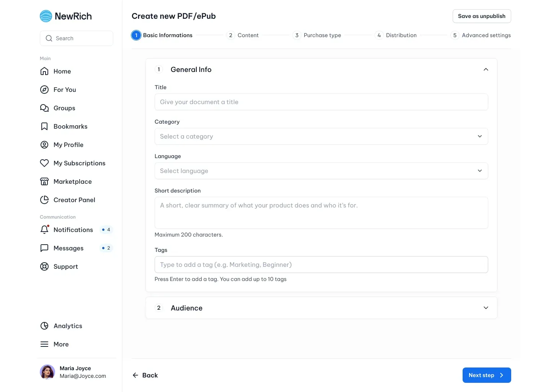Open the Select a category dropdown
Viewport: 551px width, 392px height.
tap(321, 136)
